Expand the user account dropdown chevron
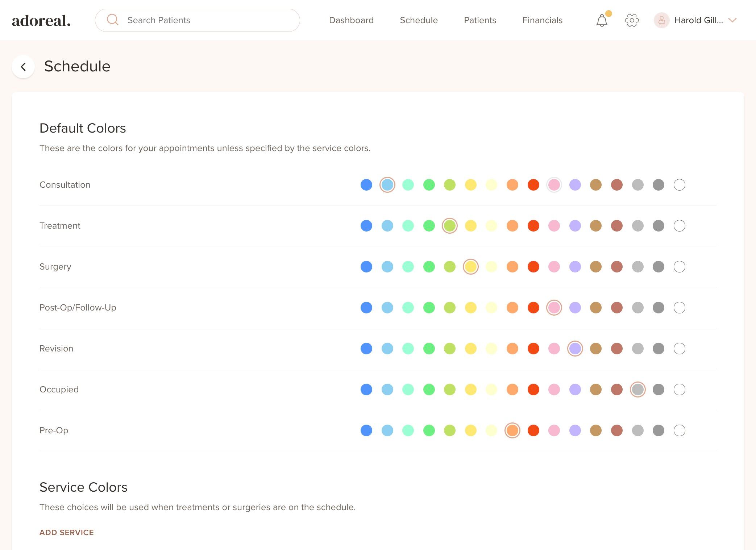Screen dimensions: 756x550 pos(732,20)
